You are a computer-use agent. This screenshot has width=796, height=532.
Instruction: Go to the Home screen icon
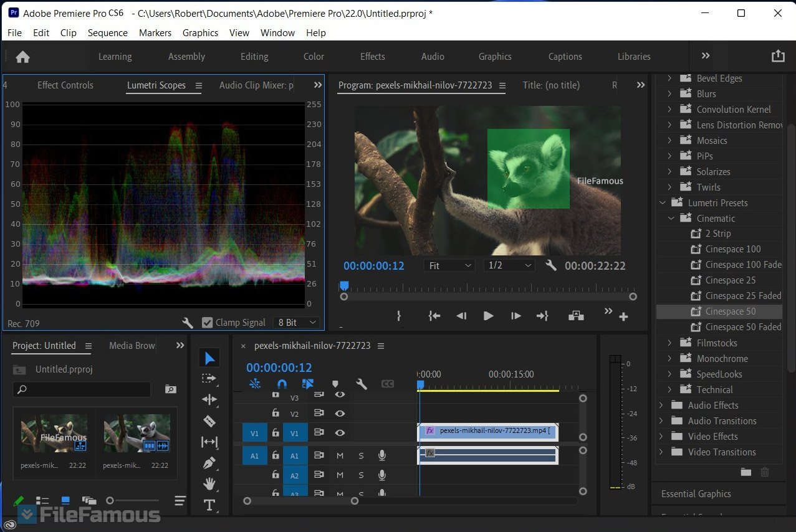[x=22, y=57]
